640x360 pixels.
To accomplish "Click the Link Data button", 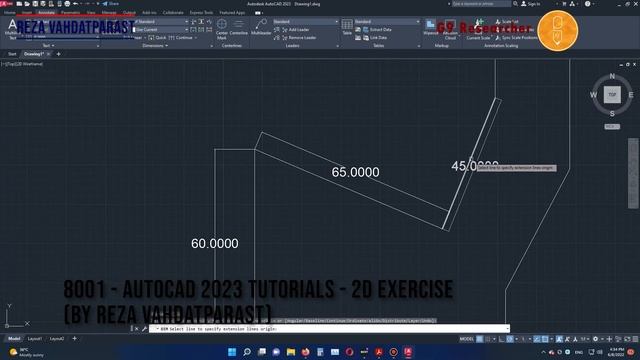I will (x=374, y=38).
